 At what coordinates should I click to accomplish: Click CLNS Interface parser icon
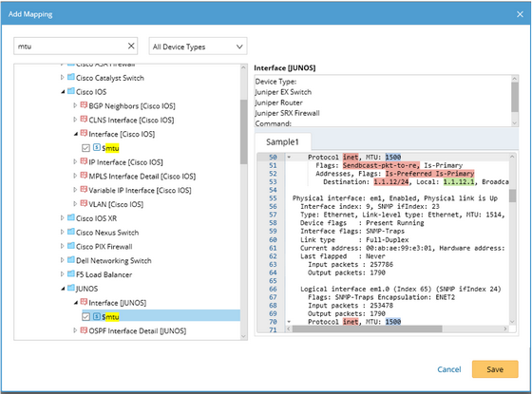coord(84,119)
